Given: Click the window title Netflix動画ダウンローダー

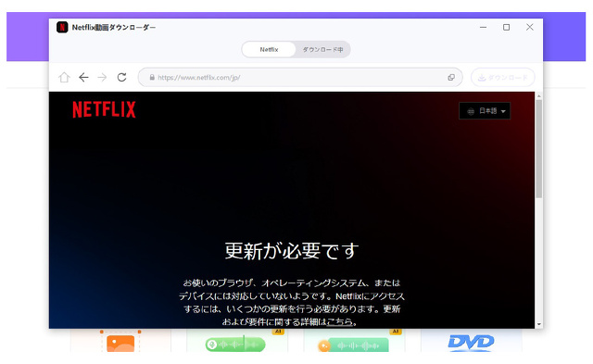Looking at the screenshot, I should (x=114, y=27).
